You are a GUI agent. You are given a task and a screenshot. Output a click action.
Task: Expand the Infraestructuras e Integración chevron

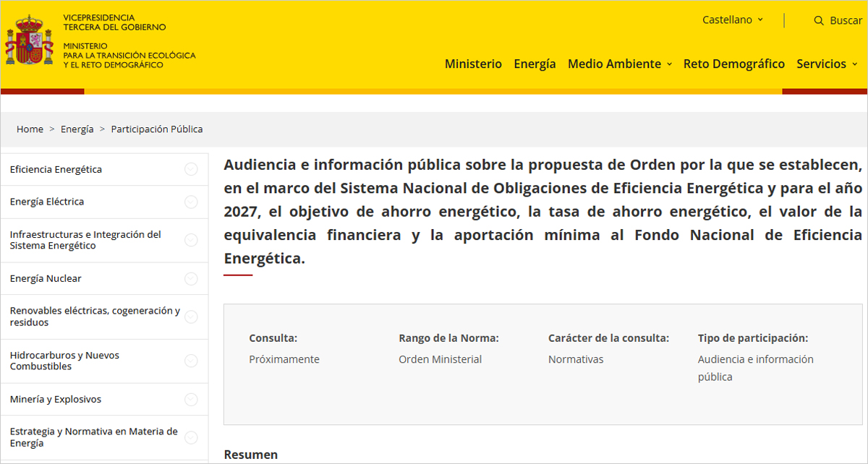click(191, 240)
